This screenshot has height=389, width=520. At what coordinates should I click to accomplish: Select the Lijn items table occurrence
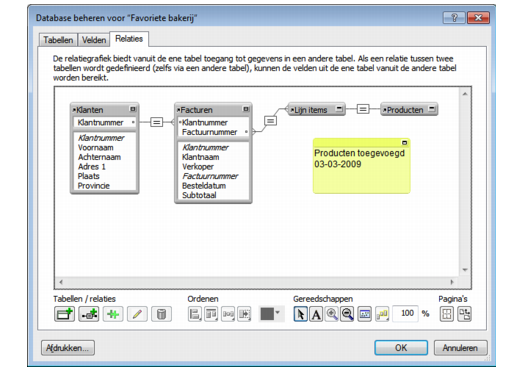coord(316,109)
